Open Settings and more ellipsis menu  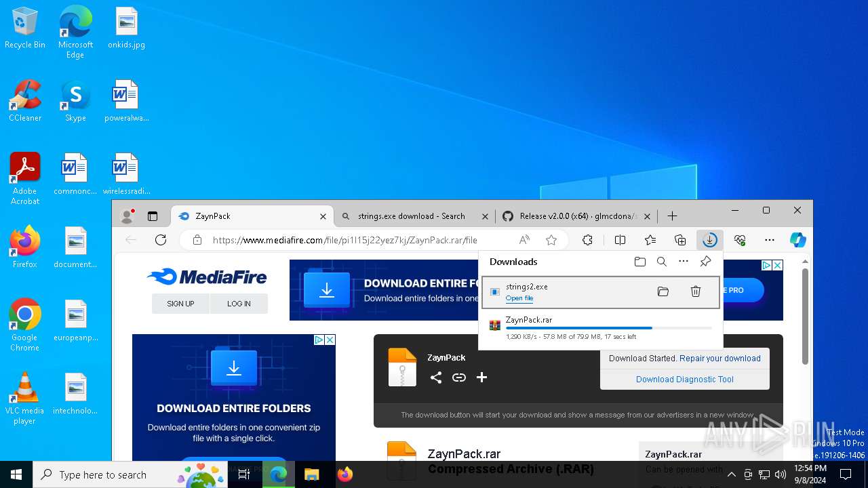tap(770, 240)
